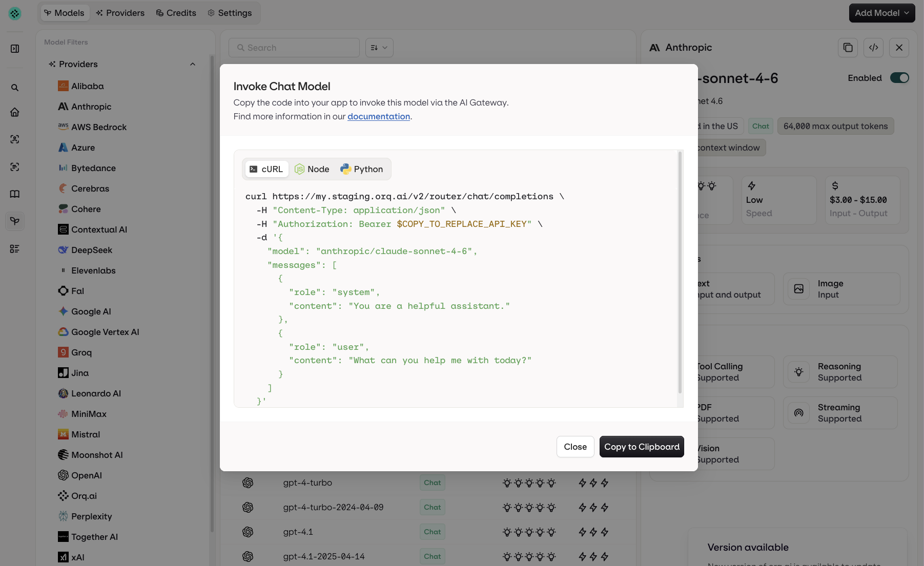The width and height of the screenshot is (924, 566).
Task: Open the documentation link in the dialog
Action: [x=378, y=116]
